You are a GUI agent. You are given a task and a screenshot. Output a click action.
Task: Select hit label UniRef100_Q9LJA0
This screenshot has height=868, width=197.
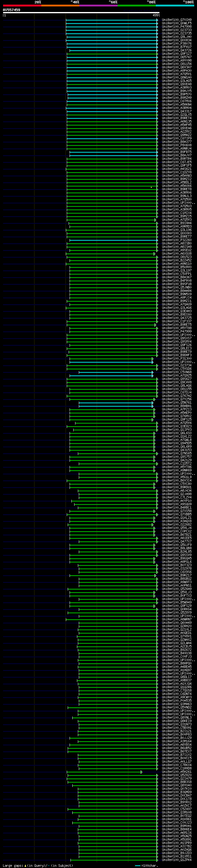point(177,37)
